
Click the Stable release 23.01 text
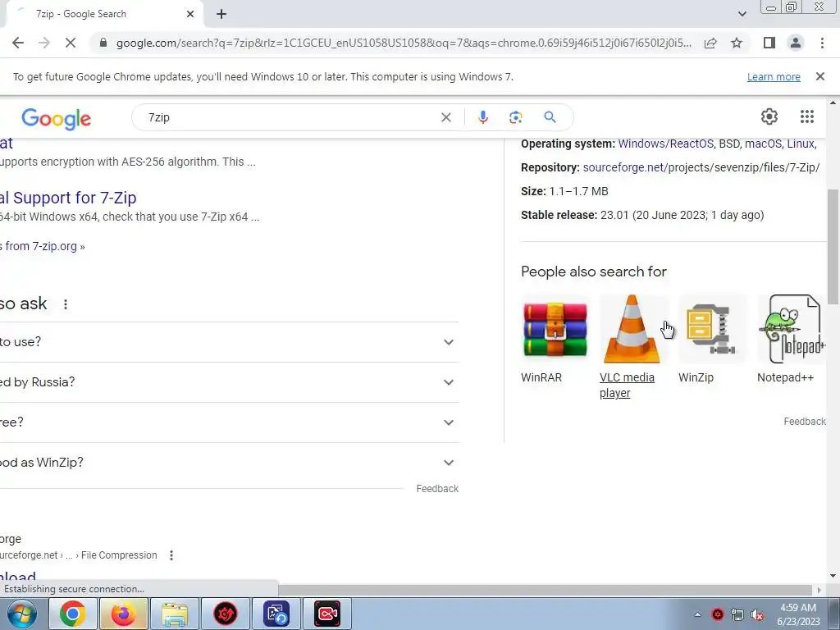[x=642, y=216]
